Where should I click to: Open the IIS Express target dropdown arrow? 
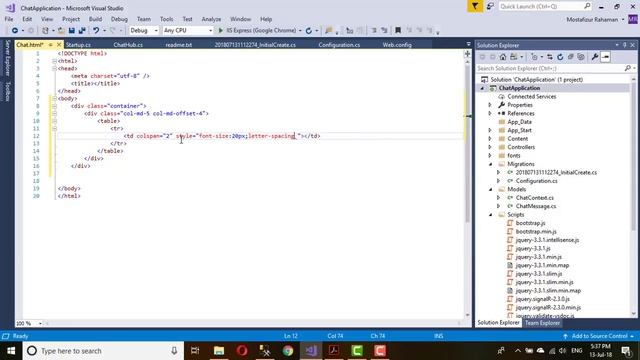click(300, 31)
